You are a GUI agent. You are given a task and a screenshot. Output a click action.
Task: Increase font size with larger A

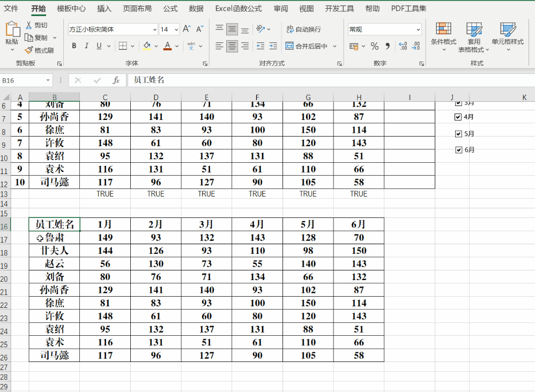(x=187, y=29)
